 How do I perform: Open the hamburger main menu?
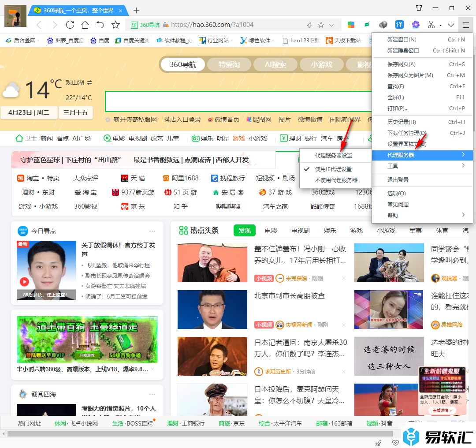click(466, 25)
